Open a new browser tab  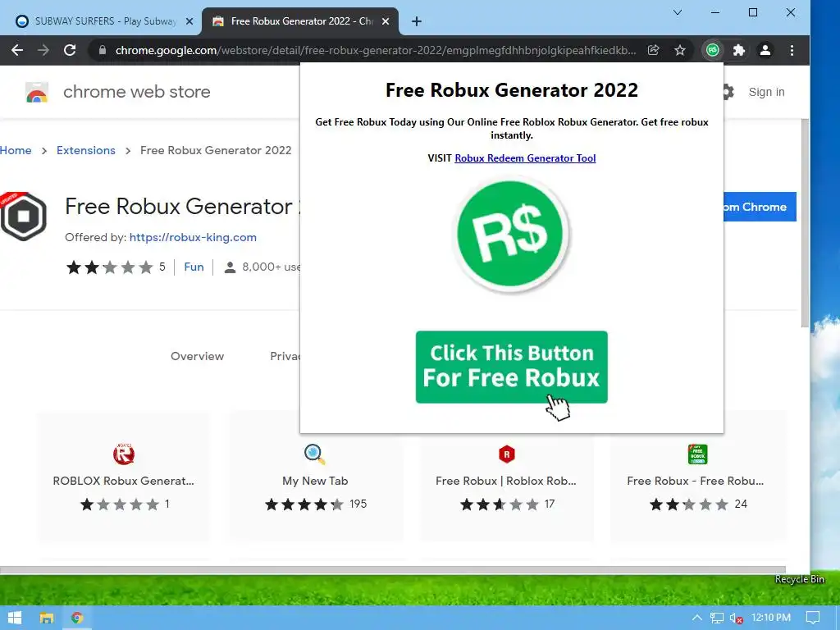point(416,21)
